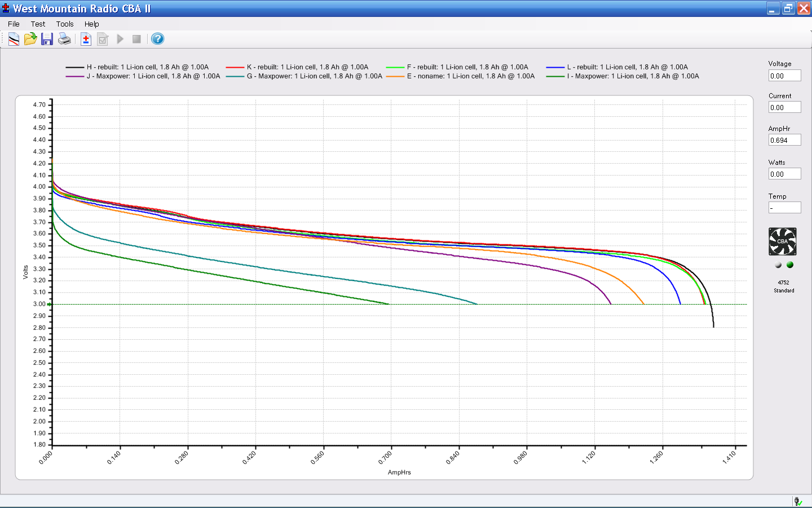This screenshot has width=812, height=508.
Task: Click the green 3.00 volt cutoff marker
Action: 49,304
